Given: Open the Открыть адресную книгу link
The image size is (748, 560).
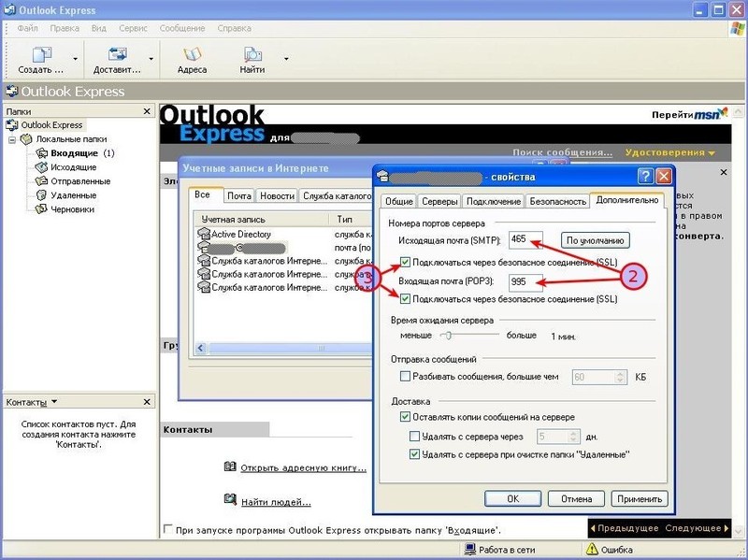Looking at the screenshot, I should click(303, 468).
